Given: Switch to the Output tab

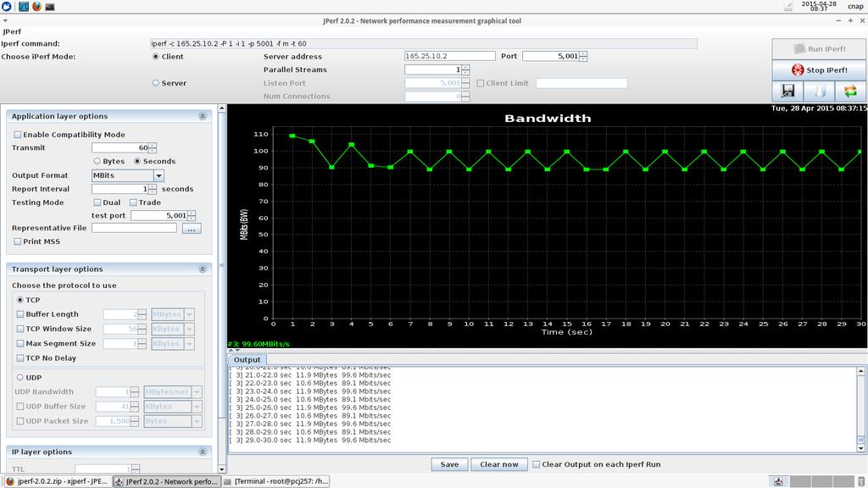Looking at the screenshot, I should coord(247,359).
